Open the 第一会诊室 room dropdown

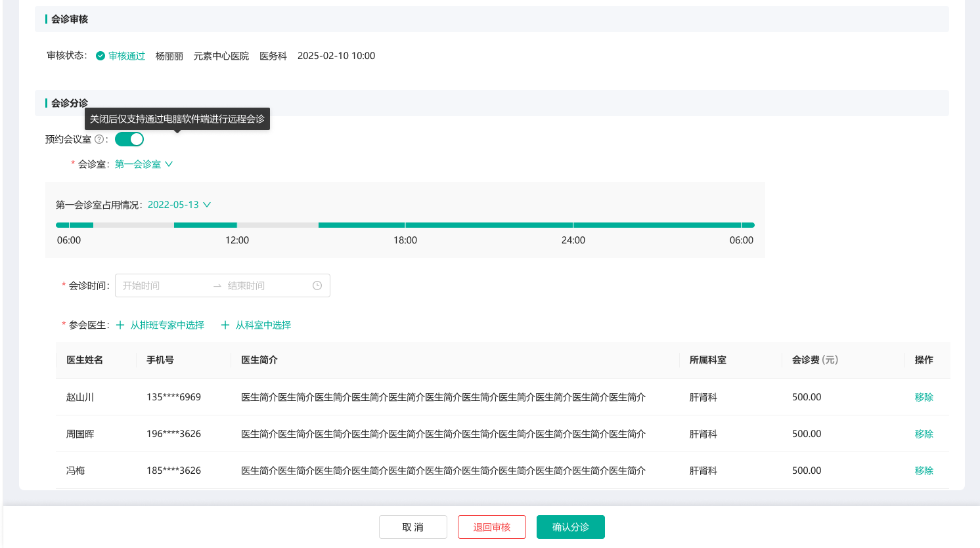pyautogui.click(x=143, y=164)
